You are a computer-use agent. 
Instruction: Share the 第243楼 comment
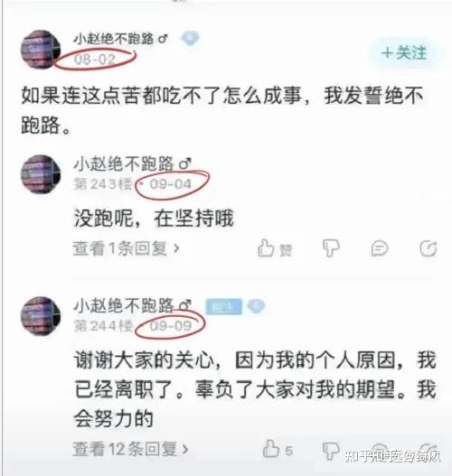(x=428, y=248)
